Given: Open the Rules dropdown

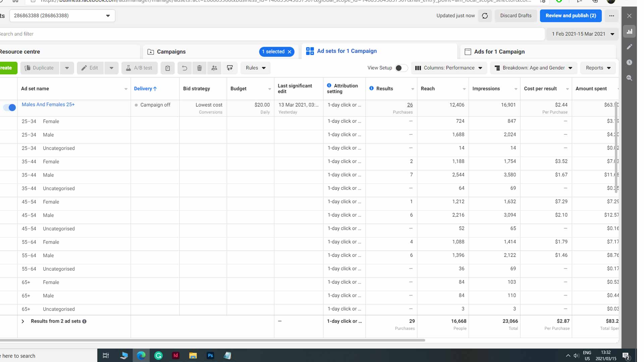Looking at the screenshot, I should click(x=255, y=68).
